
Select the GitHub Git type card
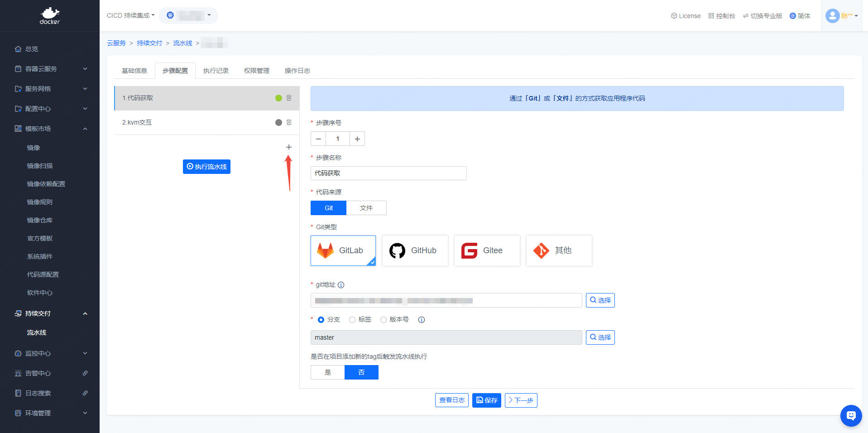(415, 250)
